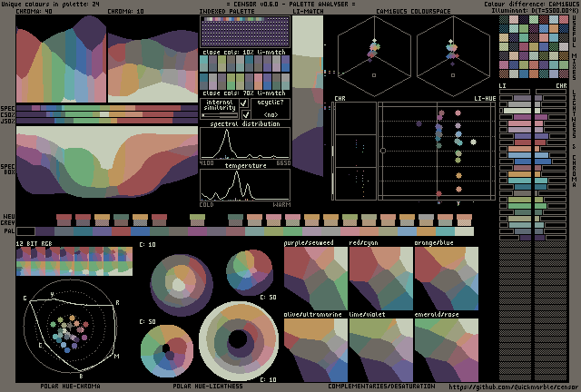The width and height of the screenshot is (581, 392).
Task: Click the useful mixes swatch grid
Action: [534, 46]
